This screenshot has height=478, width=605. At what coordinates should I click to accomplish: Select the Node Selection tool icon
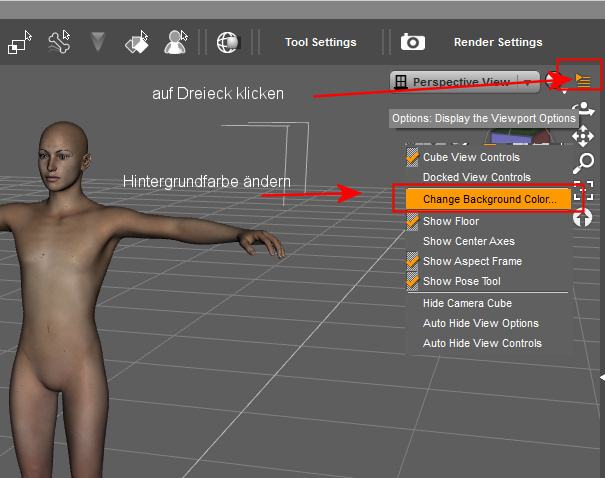20,42
